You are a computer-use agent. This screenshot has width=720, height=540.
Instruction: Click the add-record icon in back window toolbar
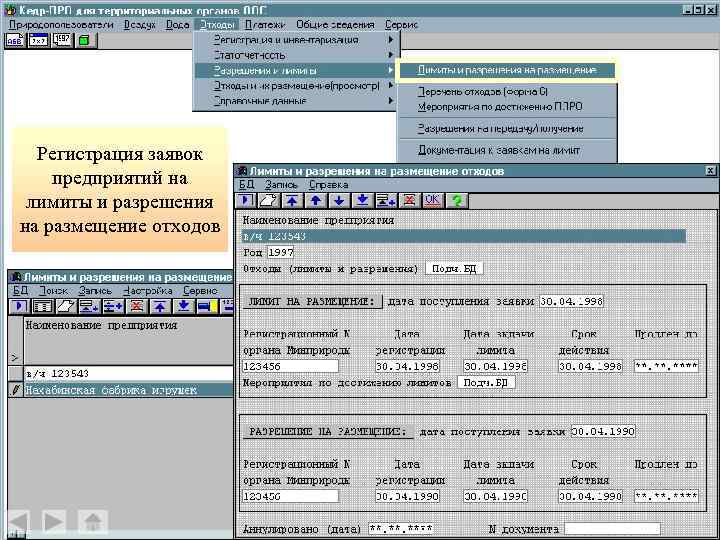(x=90, y=306)
